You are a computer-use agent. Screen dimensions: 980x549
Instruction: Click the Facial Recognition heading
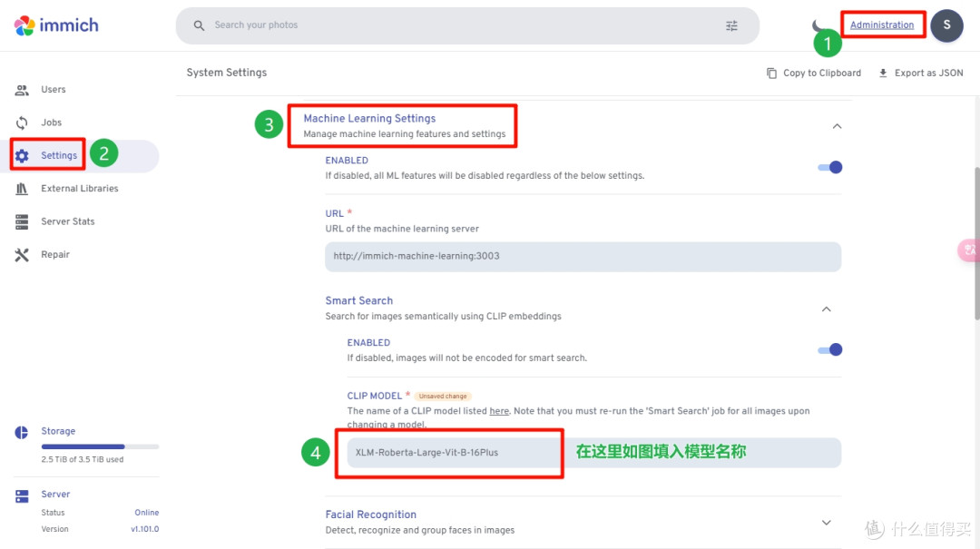pos(370,514)
